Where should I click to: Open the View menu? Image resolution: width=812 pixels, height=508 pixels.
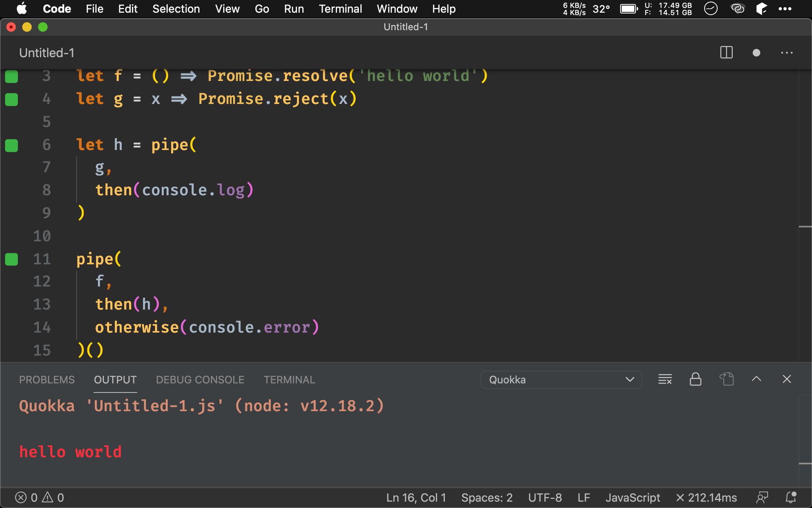tap(227, 9)
